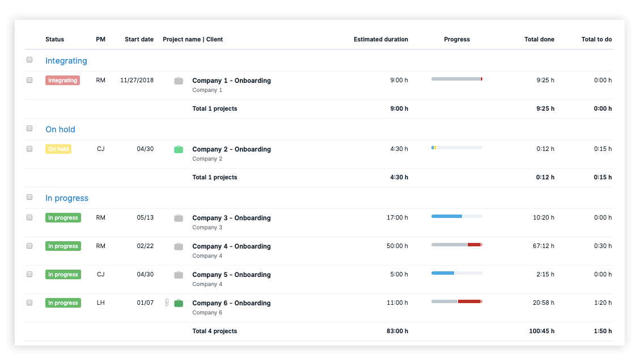The width and height of the screenshot is (644, 361).
Task: Click the green briefcase icon for Company 2
Action: [178, 149]
